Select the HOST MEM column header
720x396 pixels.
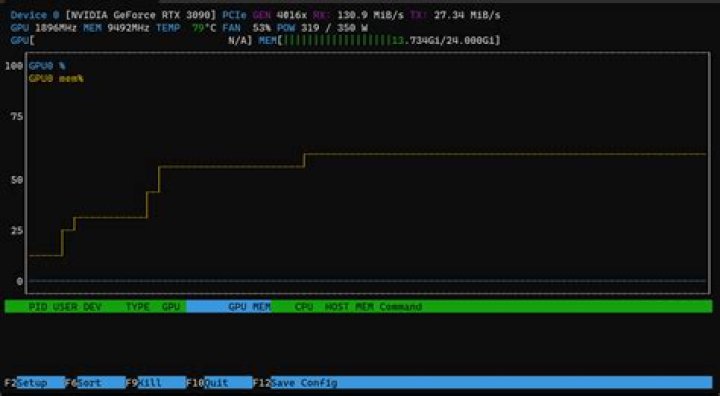pyautogui.click(x=349, y=306)
